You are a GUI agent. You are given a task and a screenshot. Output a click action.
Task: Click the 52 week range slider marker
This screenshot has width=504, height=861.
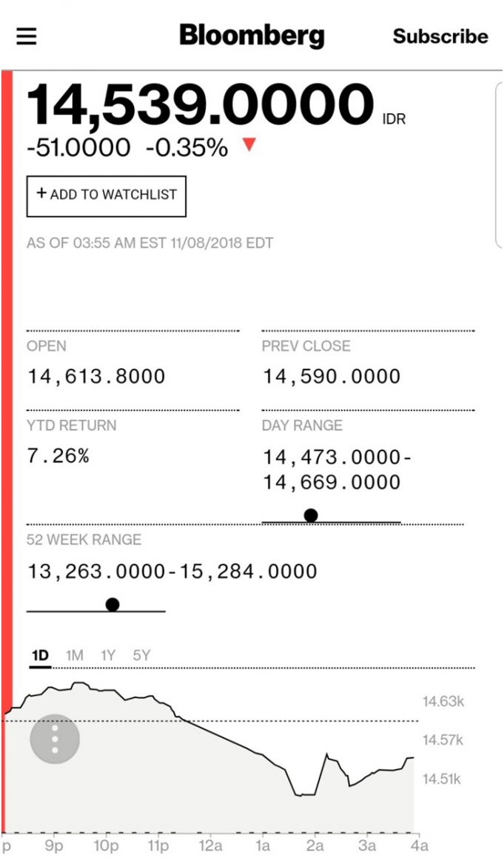click(x=112, y=604)
